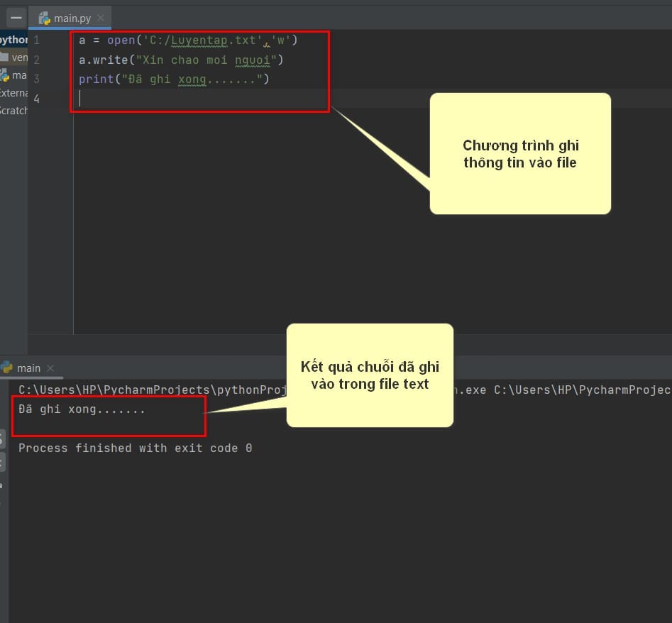Expand External Libraries in project tree
Image resolution: width=672 pixels, height=623 pixels.
click(x=13, y=93)
